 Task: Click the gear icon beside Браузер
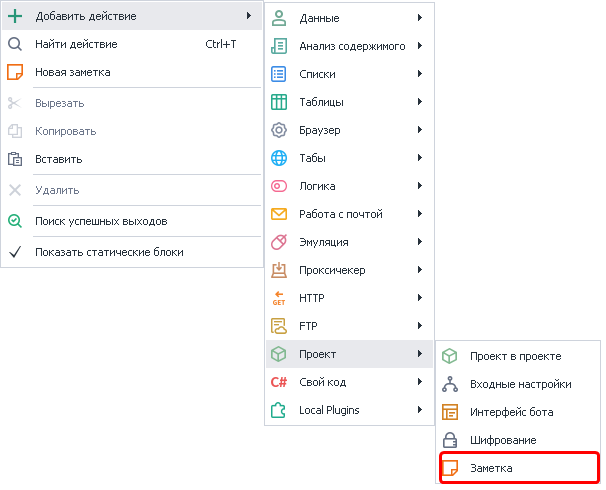tap(280, 130)
